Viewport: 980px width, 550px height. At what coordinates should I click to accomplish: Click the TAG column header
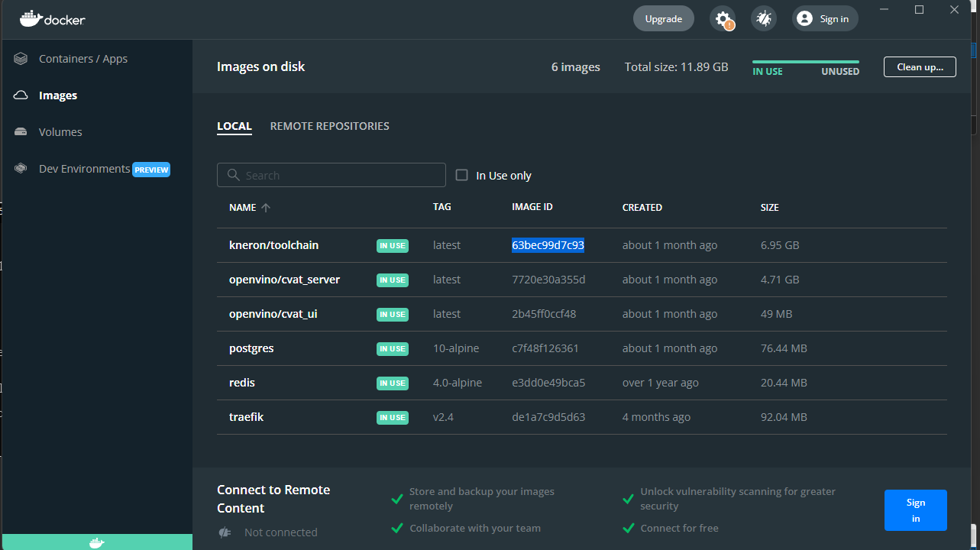click(442, 207)
